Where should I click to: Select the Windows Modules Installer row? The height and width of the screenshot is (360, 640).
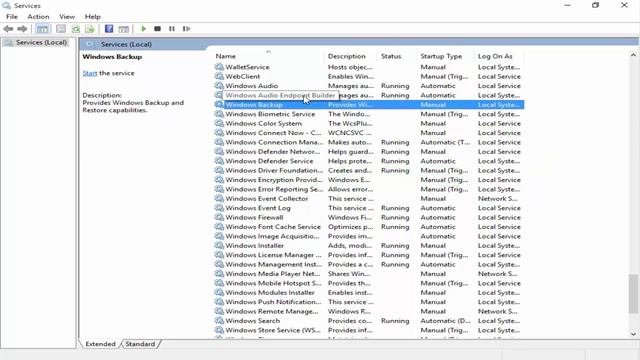(x=369, y=292)
